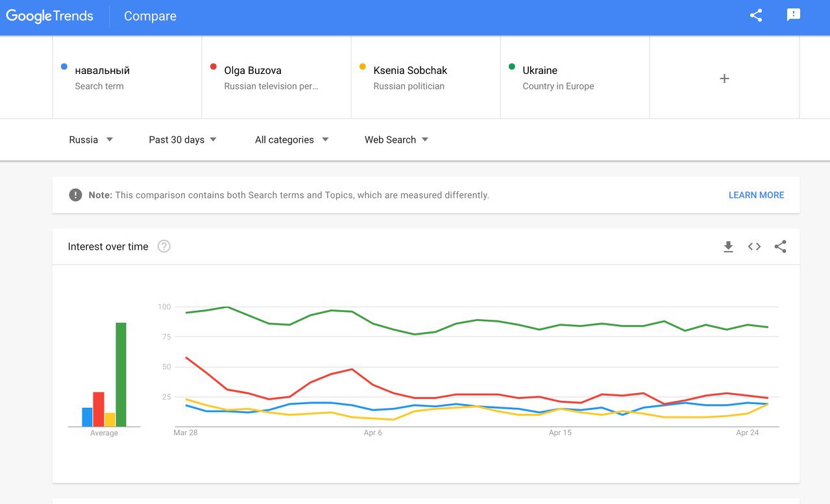This screenshot has height=504, width=830.
Task: Click the Search term subtitle under навальный
Action: coord(99,86)
